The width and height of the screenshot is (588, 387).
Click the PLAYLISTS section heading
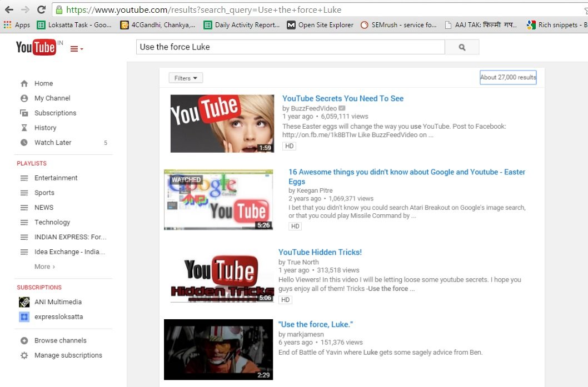click(32, 163)
